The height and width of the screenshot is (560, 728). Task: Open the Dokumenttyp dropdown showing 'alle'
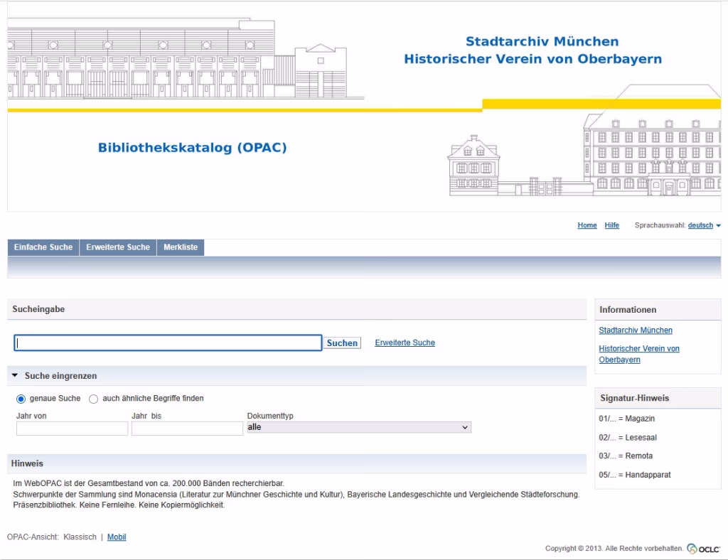point(358,426)
